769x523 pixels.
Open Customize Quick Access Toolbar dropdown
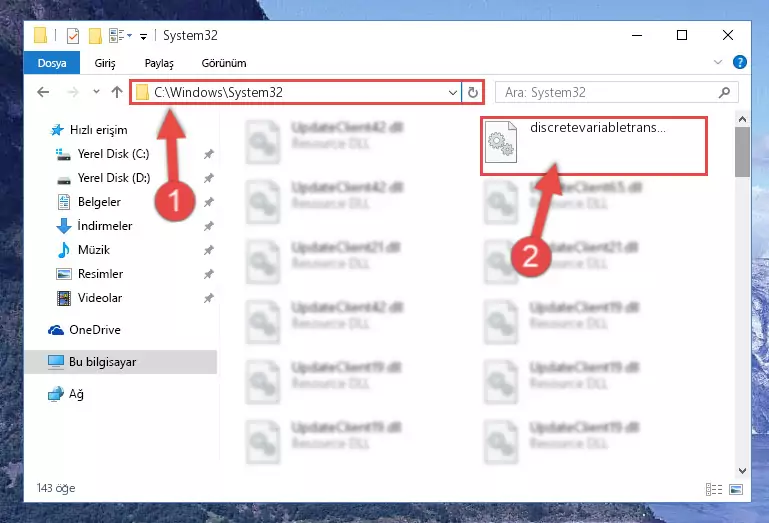(x=143, y=36)
